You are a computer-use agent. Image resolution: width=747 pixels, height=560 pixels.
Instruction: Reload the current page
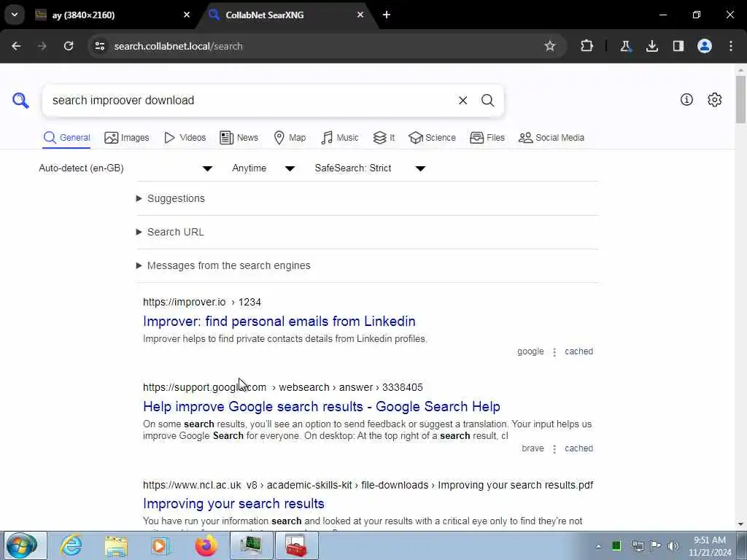tap(69, 46)
